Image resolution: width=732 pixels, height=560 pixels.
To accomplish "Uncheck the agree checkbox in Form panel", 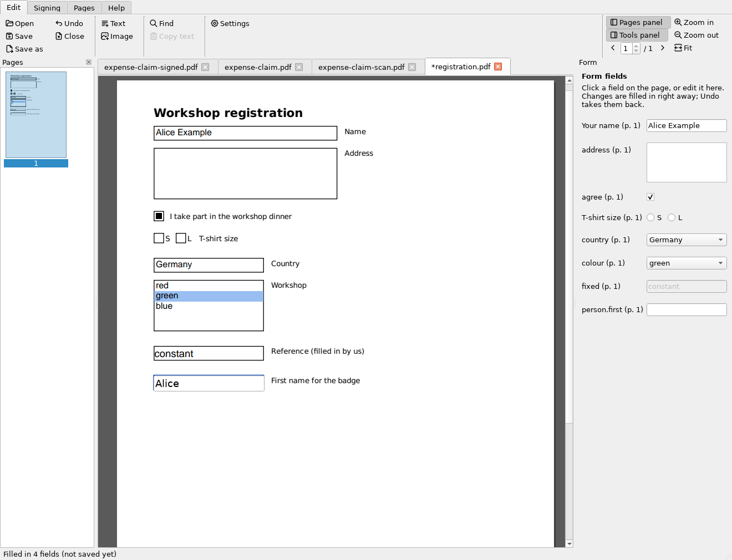I will coord(650,197).
